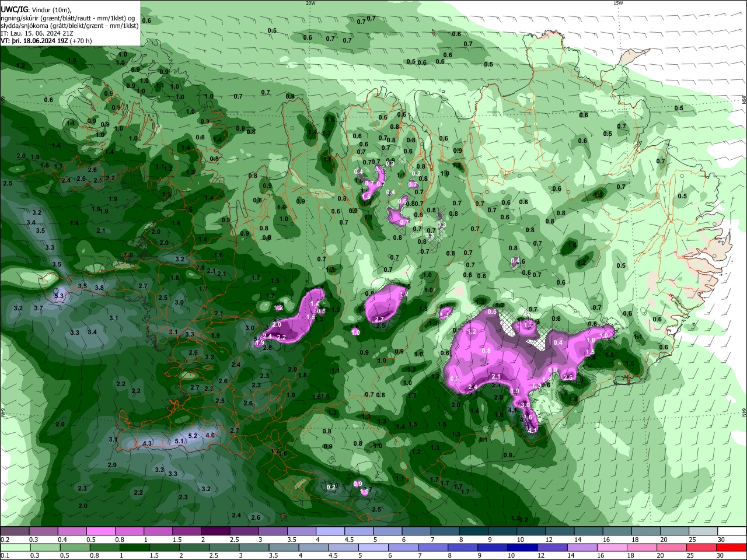Viewport: 747px width, 560px height.
Task: Pick the bright pink swatch between snow-scale 0.5 and 0.8
Action: (x=100, y=531)
